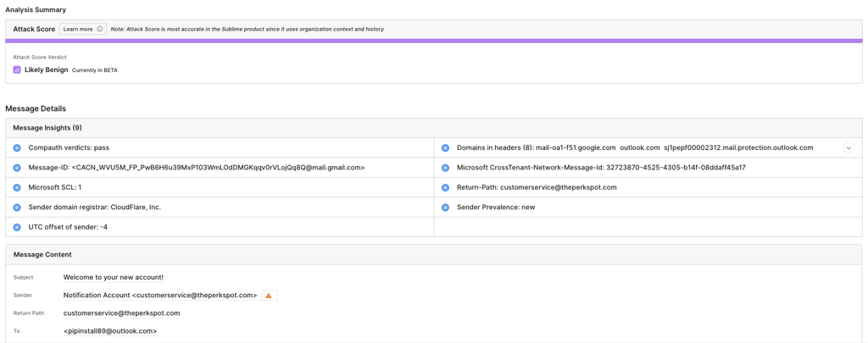
Task: Click the Return-Path insight icon
Action: pyautogui.click(x=445, y=187)
